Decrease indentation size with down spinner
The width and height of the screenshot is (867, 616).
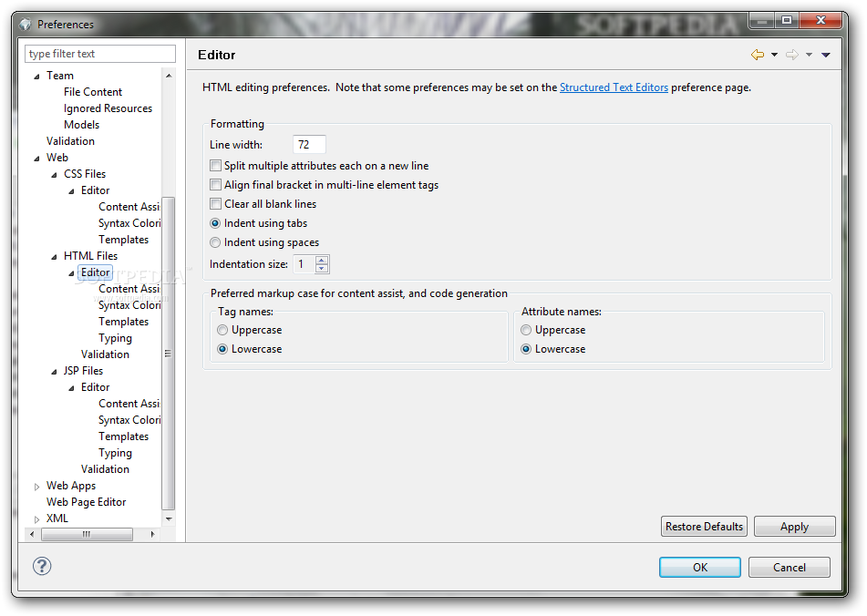tap(322, 269)
